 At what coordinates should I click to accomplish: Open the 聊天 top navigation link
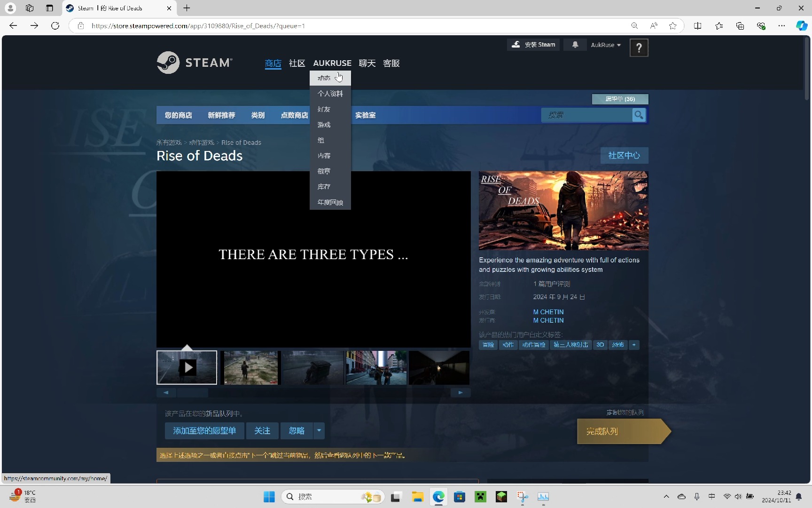(x=367, y=63)
